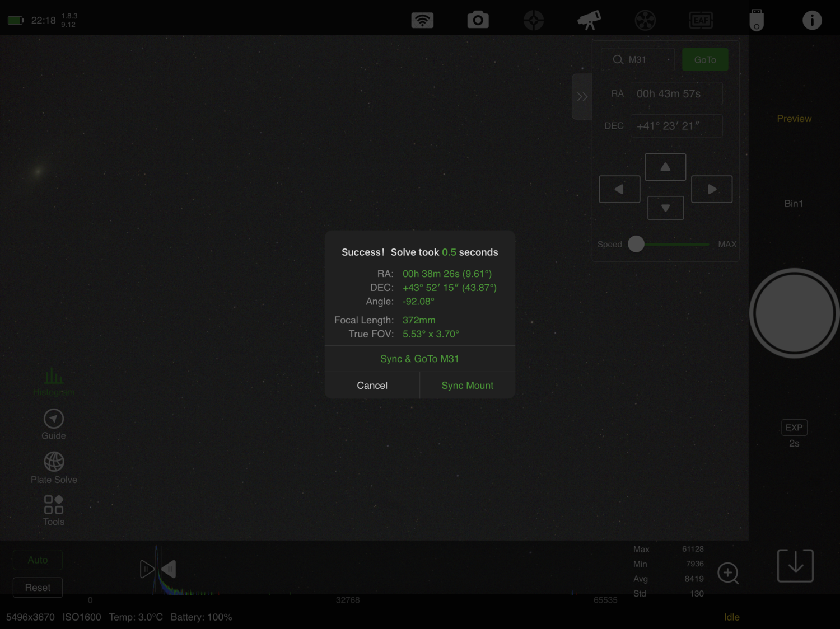Click the Idle status text
The width and height of the screenshot is (840, 629).
pyautogui.click(x=732, y=617)
